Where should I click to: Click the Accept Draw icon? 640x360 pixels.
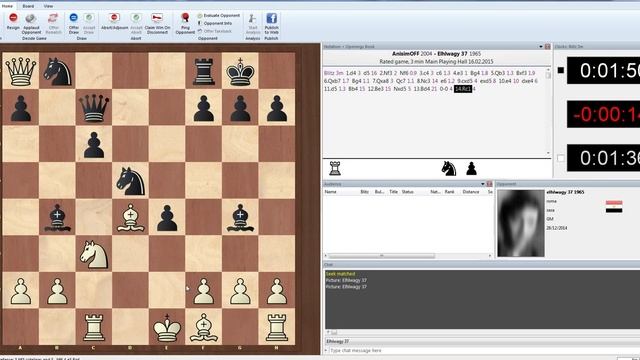point(89,23)
